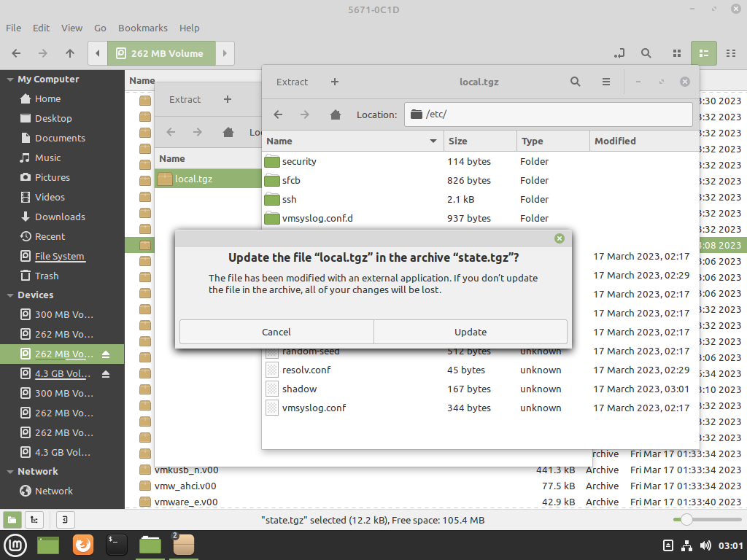The width and height of the screenshot is (747, 560).
Task: Toggle location entry in file manager
Action: [x=619, y=53]
